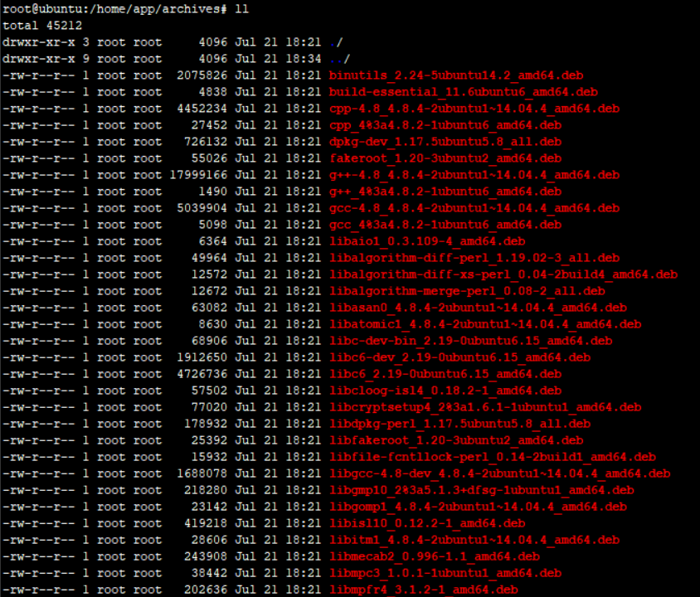The width and height of the screenshot is (700, 597).
Task: Click the ../ parent directory entry
Action: tap(340, 59)
